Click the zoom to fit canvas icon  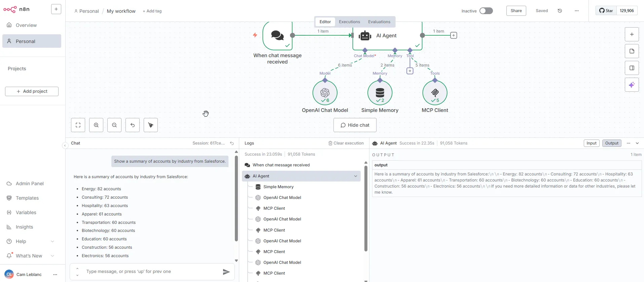coord(78,125)
